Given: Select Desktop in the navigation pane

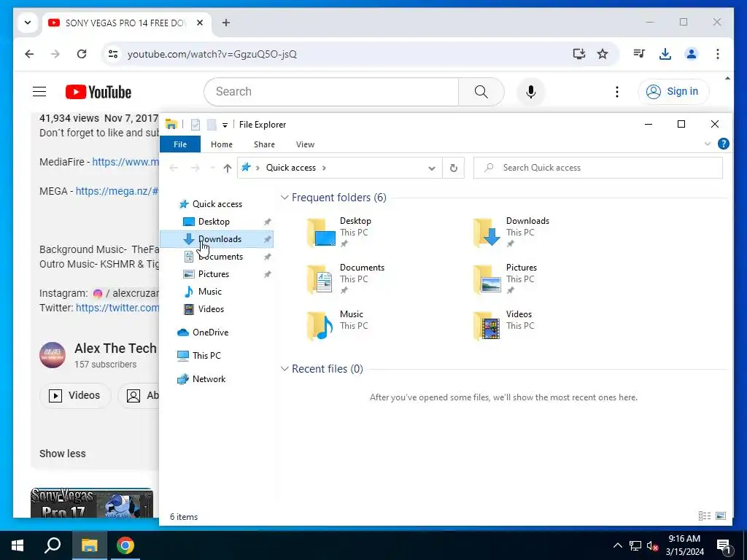Looking at the screenshot, I should (x=214, y=222).
